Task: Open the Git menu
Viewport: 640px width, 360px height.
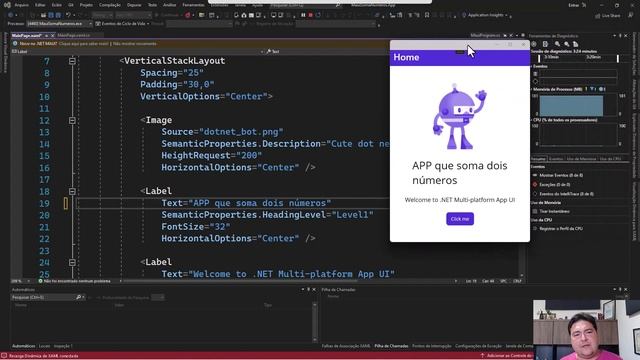Action: click(x=71, y=5)
